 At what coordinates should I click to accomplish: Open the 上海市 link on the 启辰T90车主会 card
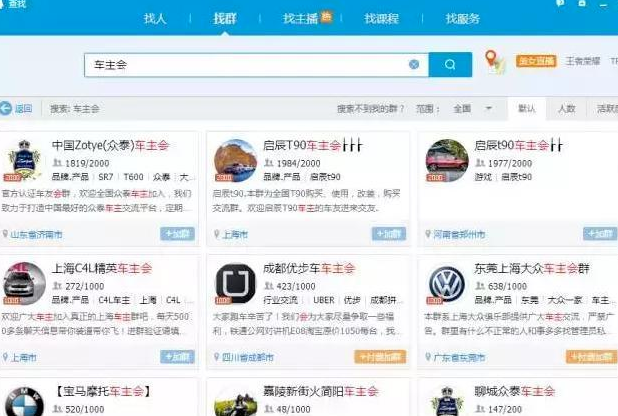235,235
